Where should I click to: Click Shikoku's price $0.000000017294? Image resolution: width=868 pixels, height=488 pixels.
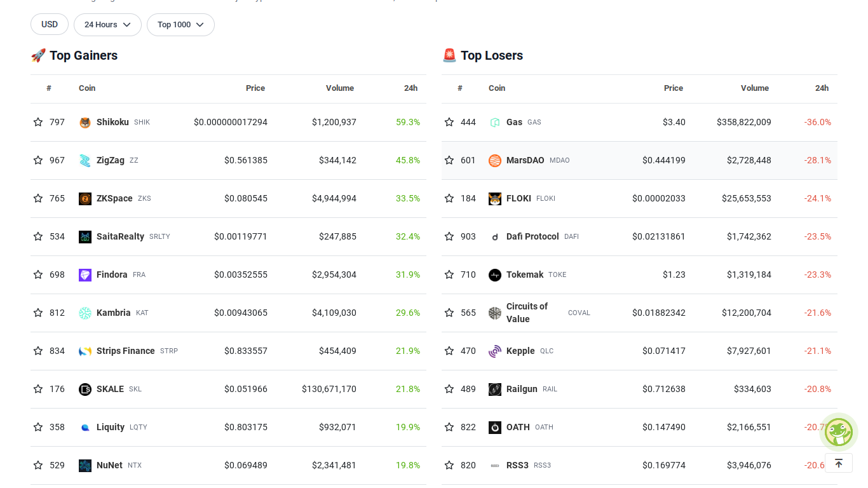[x=231, y=122]
